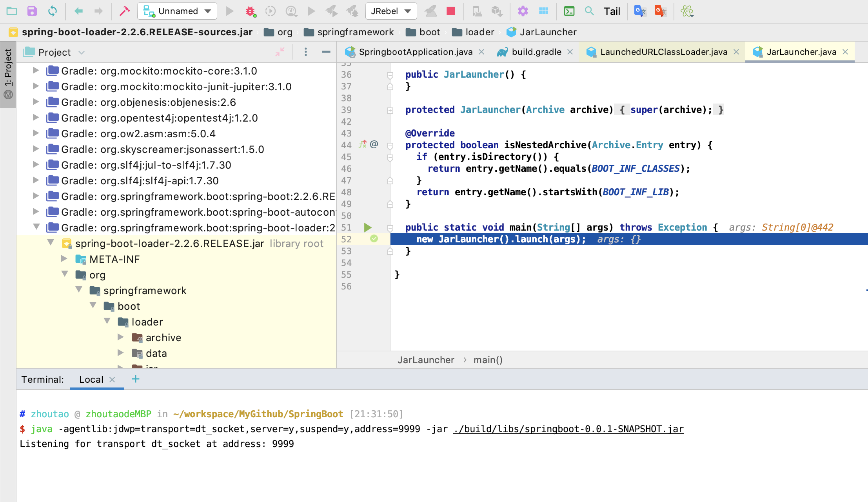Click Gradle: org.ow2.asm:asm:5.0.4 row
This screenshot has height=502, width=868.
pyautogui.click(x=176, y=133)
